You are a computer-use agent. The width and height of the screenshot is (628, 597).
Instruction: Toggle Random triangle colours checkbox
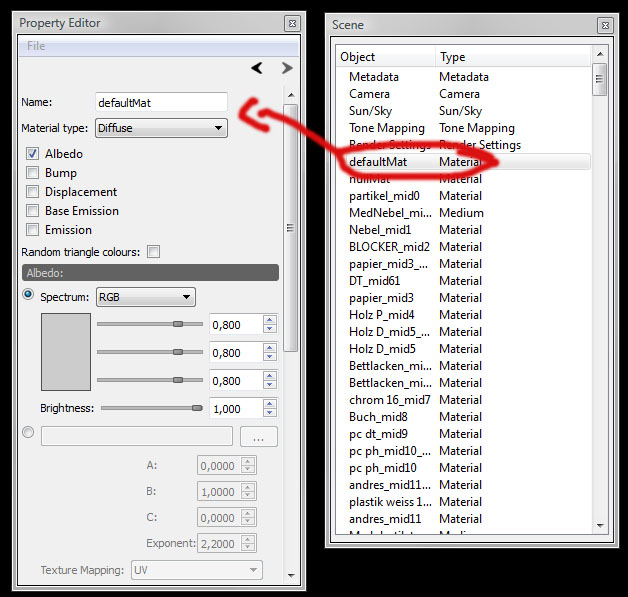153,252
